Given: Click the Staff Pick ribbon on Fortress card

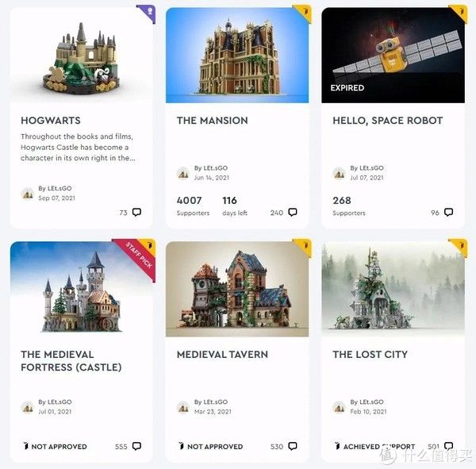Looking at the screenshot, I should coord(138,258).
